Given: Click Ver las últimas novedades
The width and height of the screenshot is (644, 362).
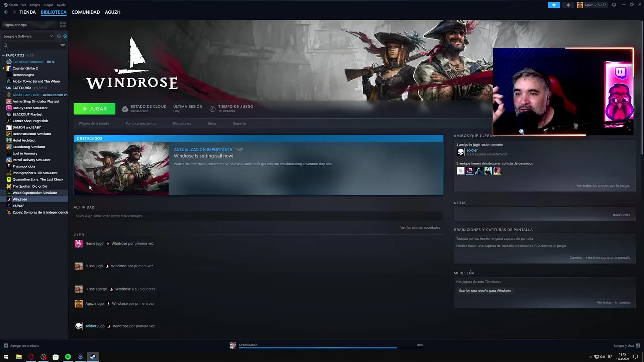Looking at the screenshot, I should pyautogui.click(x=420, y=228).
